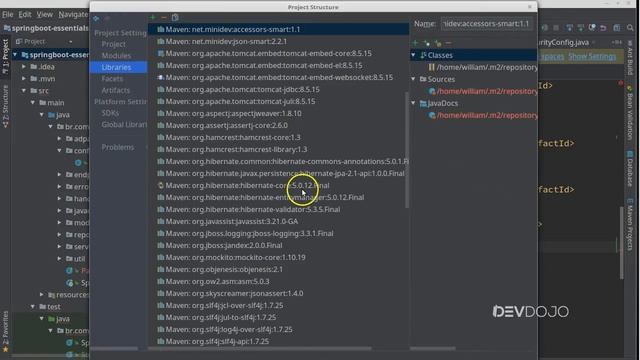Image resolution: width=640 pixels, height=360 pixels.
Task: Collapse the Sources node in library roots
Action: (x=413, y=79)
